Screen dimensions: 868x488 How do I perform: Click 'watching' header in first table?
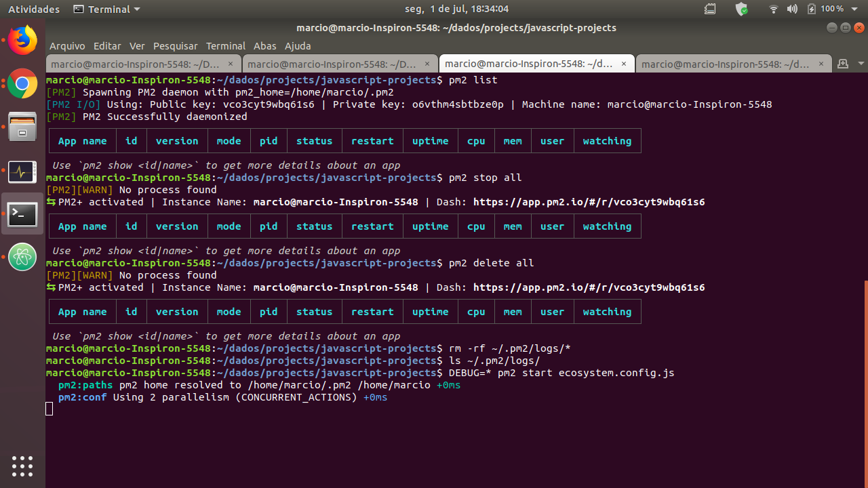607,141
